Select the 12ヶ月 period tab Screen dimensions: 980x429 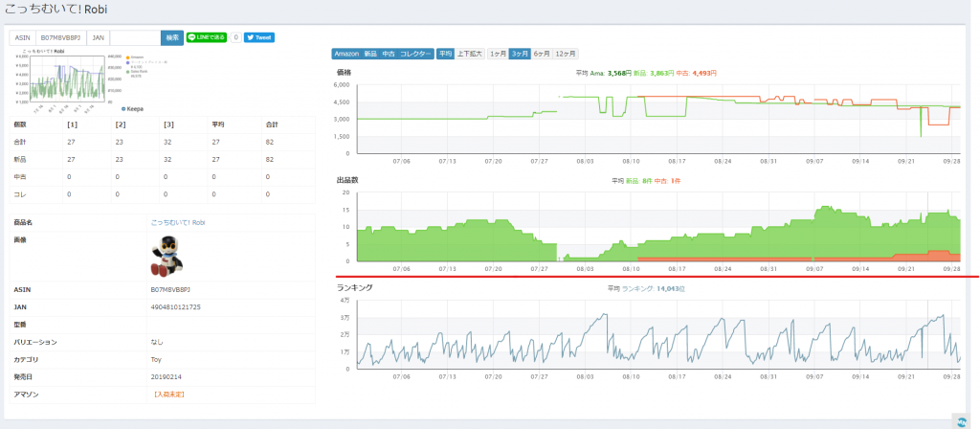point(566,54)
